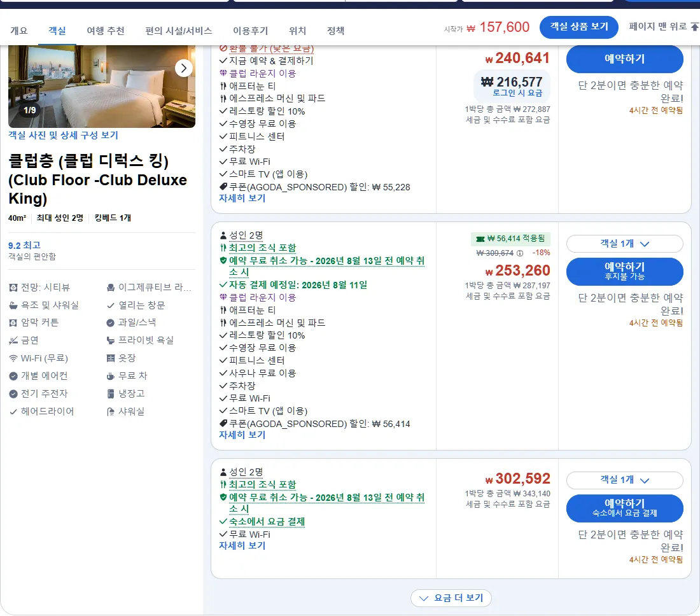This screenshot has height=616, width=700.
Task: Click 자세히 보기 under 56,414 coupon
Action: 242,435
